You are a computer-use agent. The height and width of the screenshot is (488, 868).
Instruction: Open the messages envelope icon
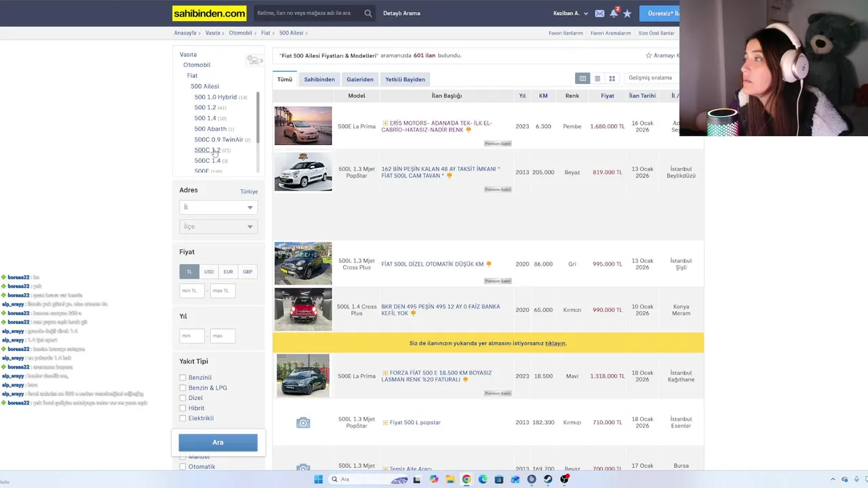tap(599, 13)
